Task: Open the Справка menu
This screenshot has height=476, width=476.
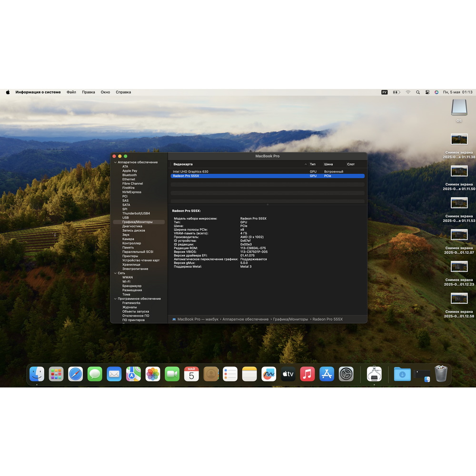Action: coord(123,92)
